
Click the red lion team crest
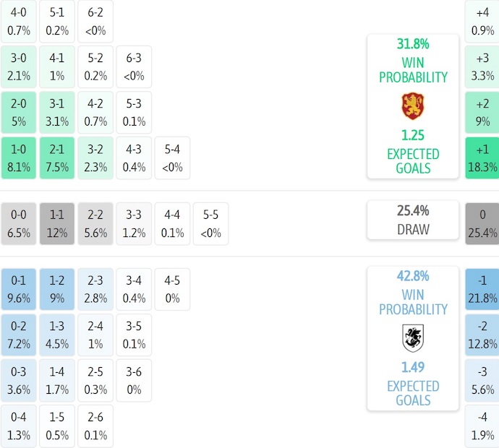tap(412, 106)
